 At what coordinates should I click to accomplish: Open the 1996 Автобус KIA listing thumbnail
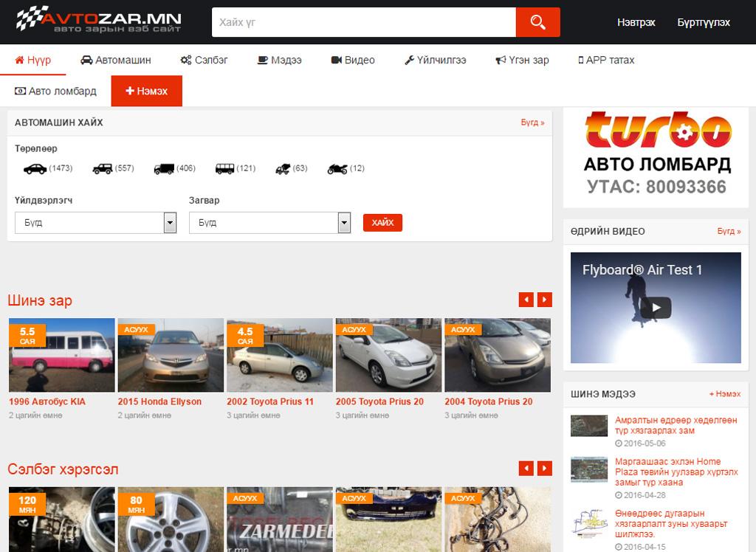pos(62,355)
